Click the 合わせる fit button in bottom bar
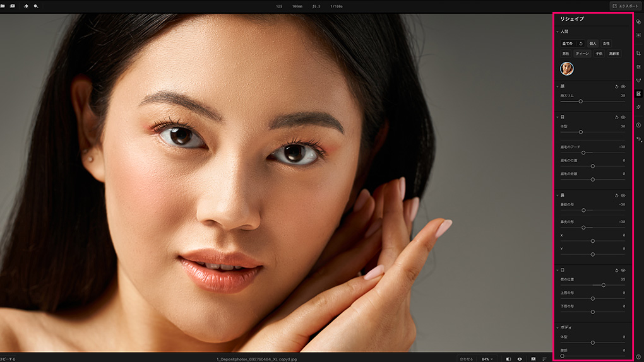 (467, 359)
